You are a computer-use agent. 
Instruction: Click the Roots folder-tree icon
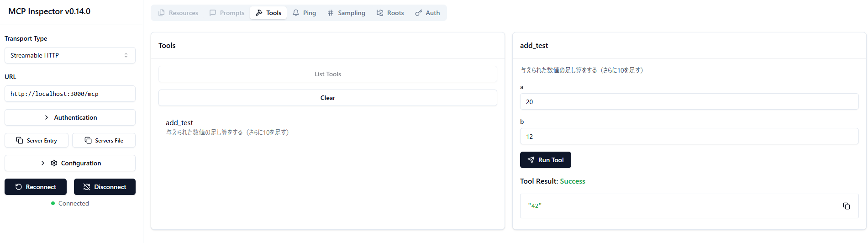[x=379, y=13]
